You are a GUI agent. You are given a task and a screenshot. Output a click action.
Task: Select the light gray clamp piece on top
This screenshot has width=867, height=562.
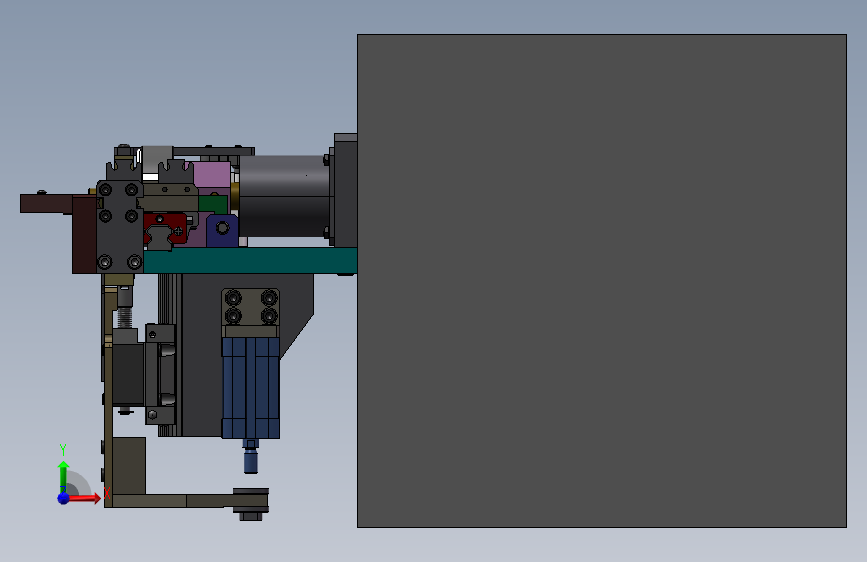157,159
